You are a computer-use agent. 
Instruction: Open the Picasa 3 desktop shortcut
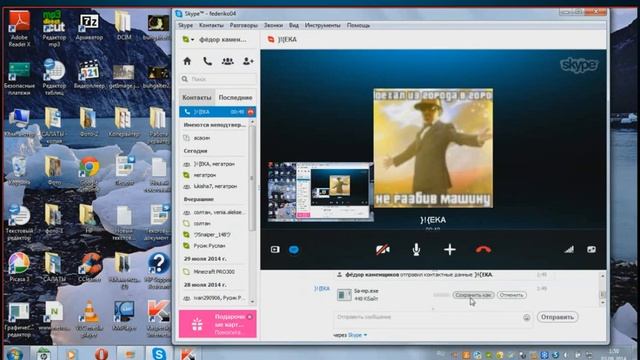(19, 267)
